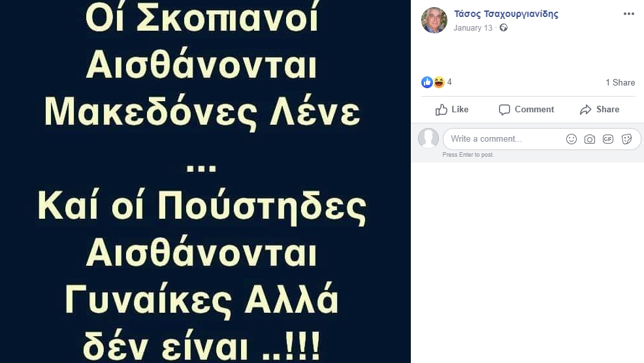Open the sticker picker in comment box
This screenshot has width=644, height=363.
click(x=626, y=139)
